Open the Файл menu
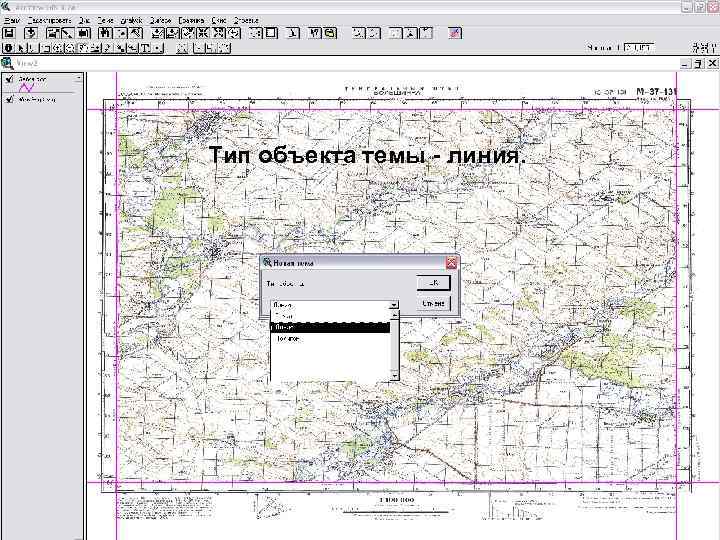 (12, 20)
